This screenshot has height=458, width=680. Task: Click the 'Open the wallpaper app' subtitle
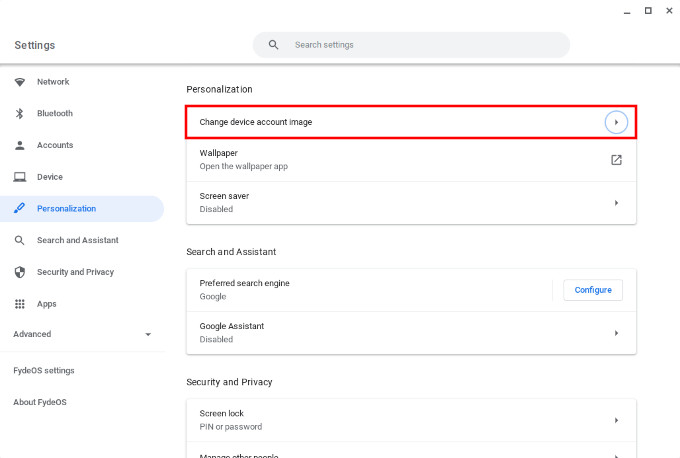pos(243,166)
